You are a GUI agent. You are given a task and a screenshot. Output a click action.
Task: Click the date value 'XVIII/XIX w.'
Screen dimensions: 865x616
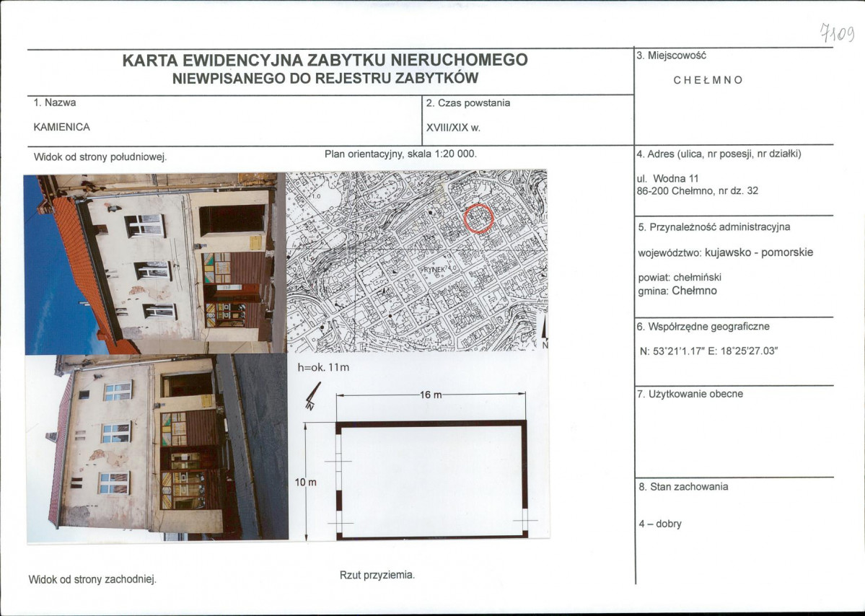tap(453, 128)
